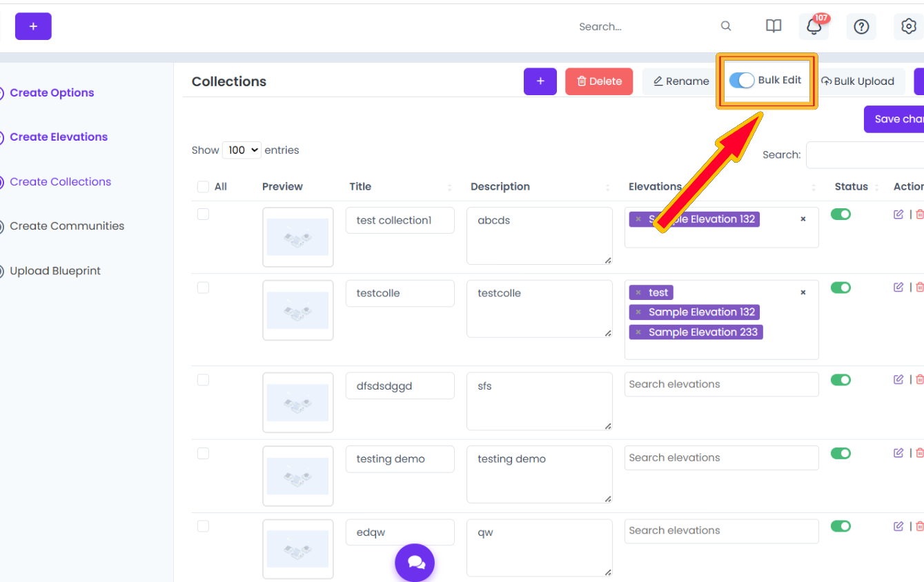924x582 pixels.
Task: Click the search magnifier icon in header
Action: 726,26
